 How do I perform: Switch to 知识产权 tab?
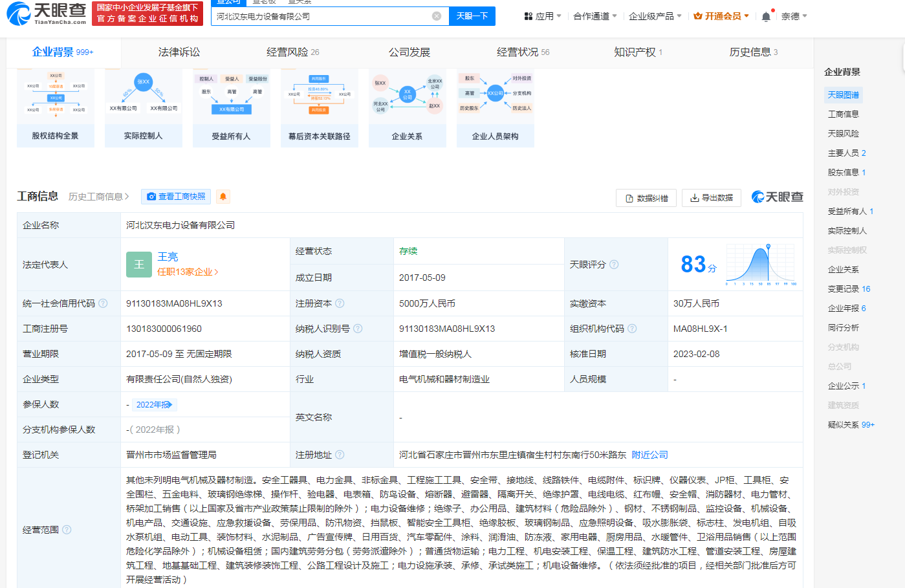click(x=638, y=52)
